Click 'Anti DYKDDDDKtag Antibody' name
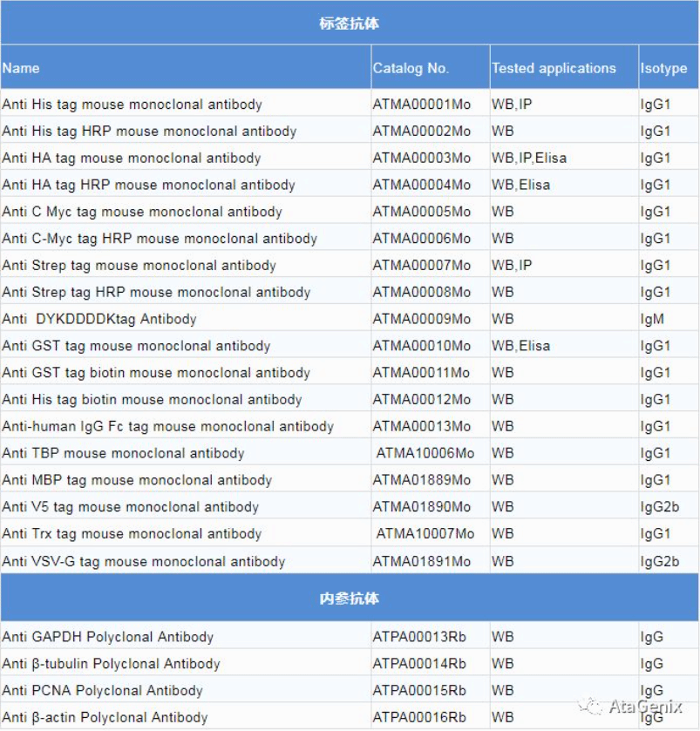The width and height of the screenshot is (700, 731). (x=99, y=319)
